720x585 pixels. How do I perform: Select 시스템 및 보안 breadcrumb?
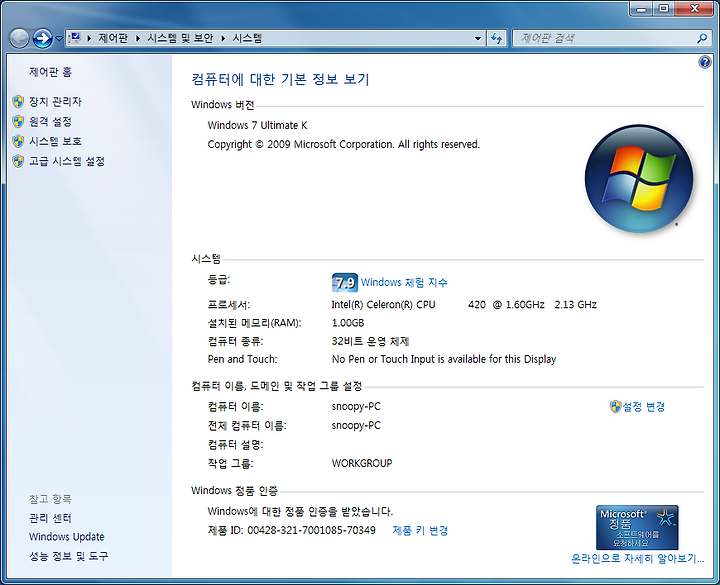(180, 38)
